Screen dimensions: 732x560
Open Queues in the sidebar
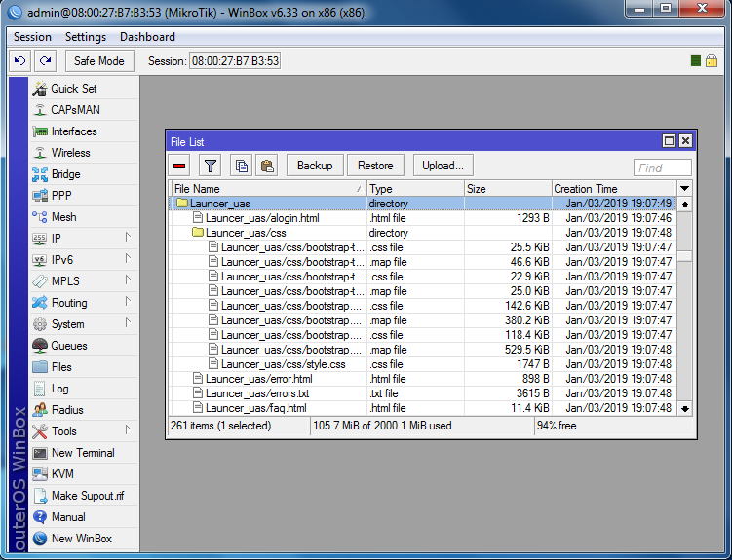click(x=85, y=346)
